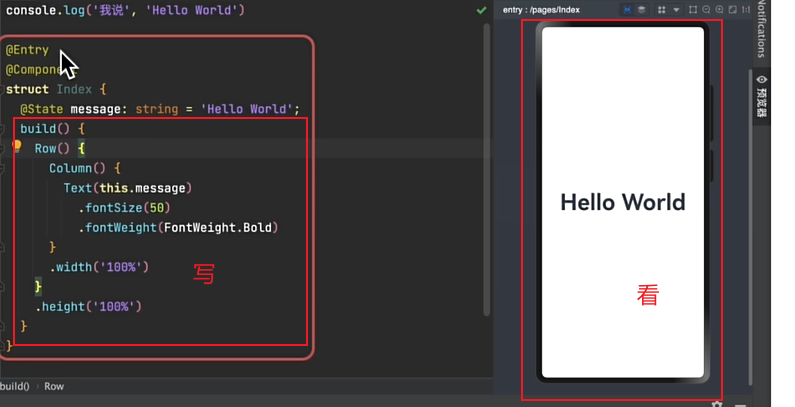Collapse the Column() fold marker in gutter
The height and width of the screenshot is (407, 795).
2,169
